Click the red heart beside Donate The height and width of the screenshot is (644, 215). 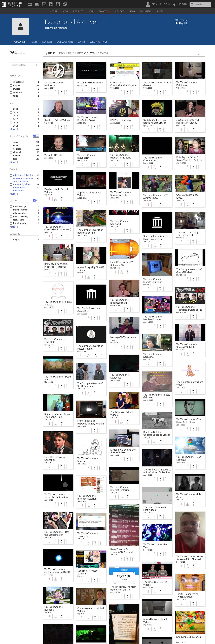(108, 11)
